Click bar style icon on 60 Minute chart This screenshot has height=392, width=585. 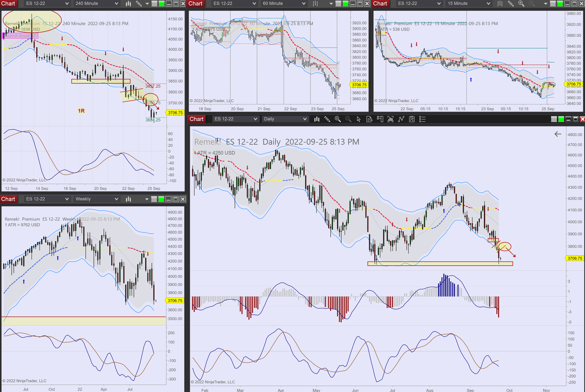click(315, 4)
